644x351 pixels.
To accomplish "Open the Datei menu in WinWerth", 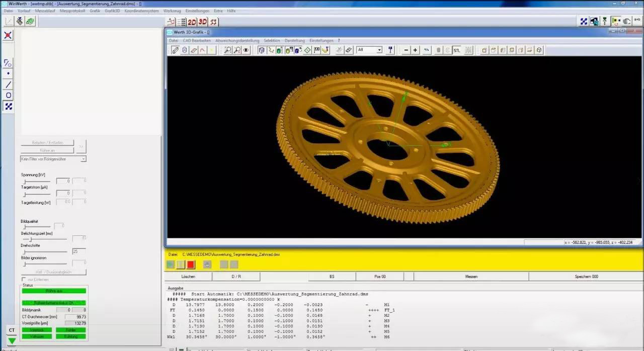I will (x=8, y=11).
